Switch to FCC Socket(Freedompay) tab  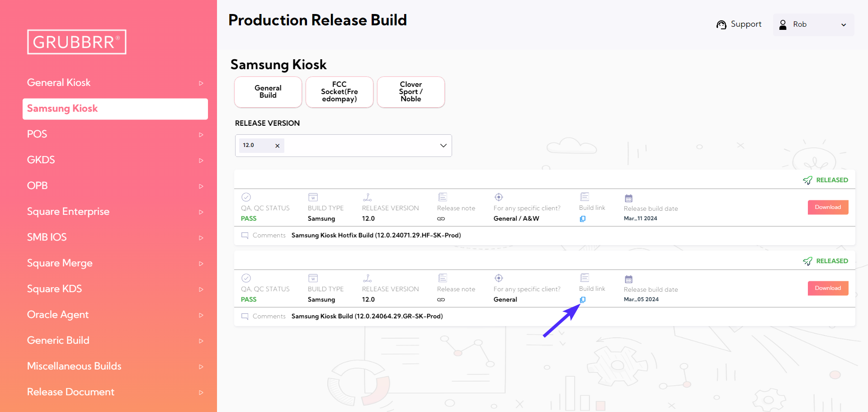point(340,92)
